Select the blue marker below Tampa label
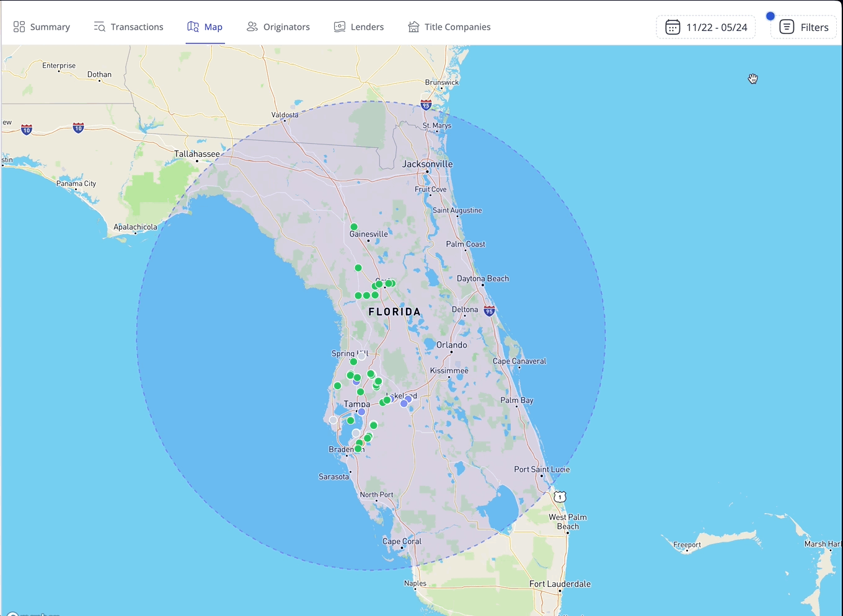This screenshot has width=843, height=616. coord(361,412)
